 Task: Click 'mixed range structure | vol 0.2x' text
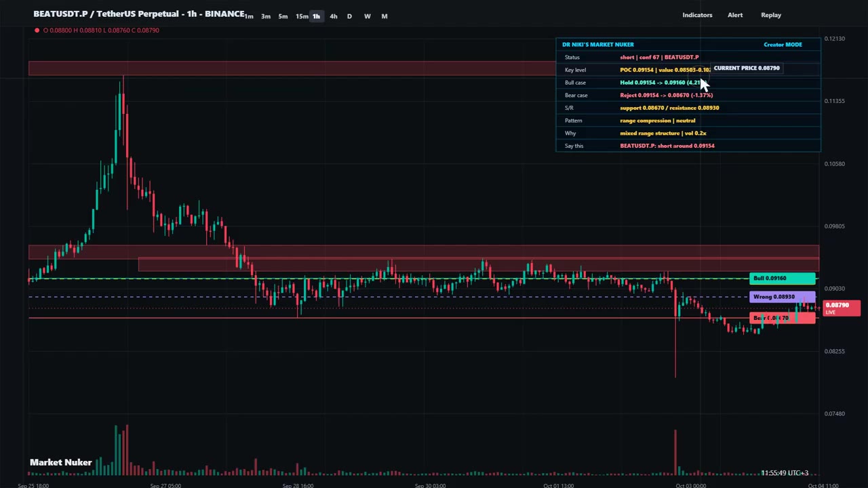[x=663, y=134]
